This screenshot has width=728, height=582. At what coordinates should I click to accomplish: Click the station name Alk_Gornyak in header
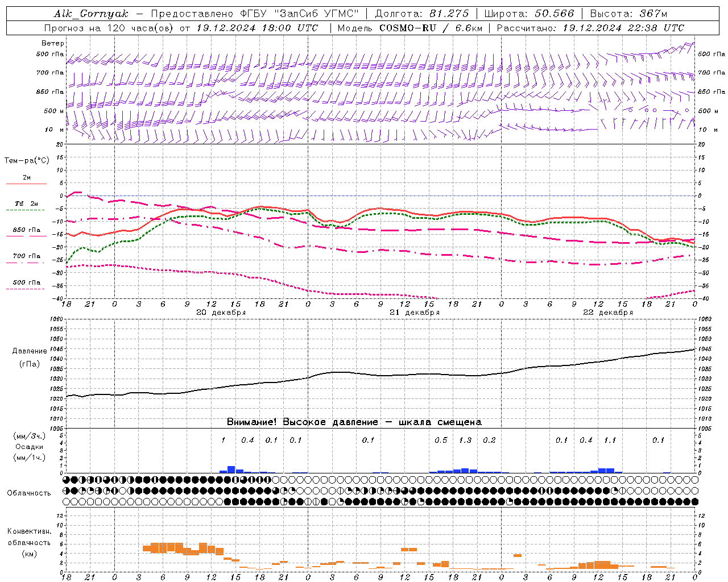tap(91, 14)
